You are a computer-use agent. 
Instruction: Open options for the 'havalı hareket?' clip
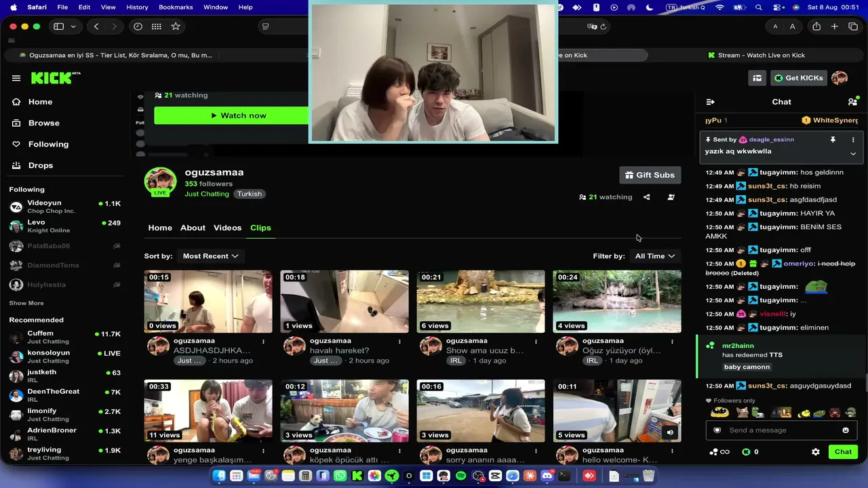[x=399, y=341]
